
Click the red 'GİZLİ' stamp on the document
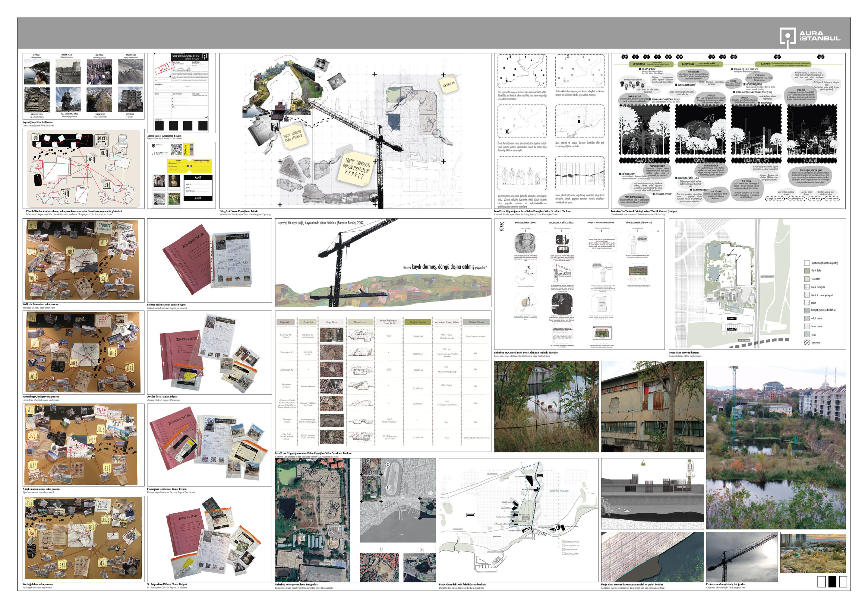pos(164,69)
